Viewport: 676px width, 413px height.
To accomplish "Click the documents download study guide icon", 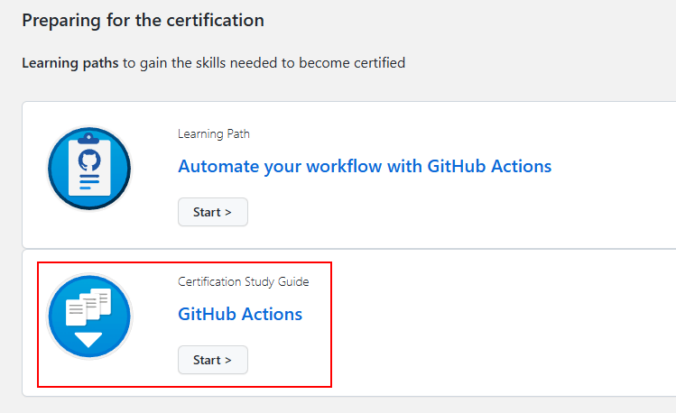I will [89, 316].
